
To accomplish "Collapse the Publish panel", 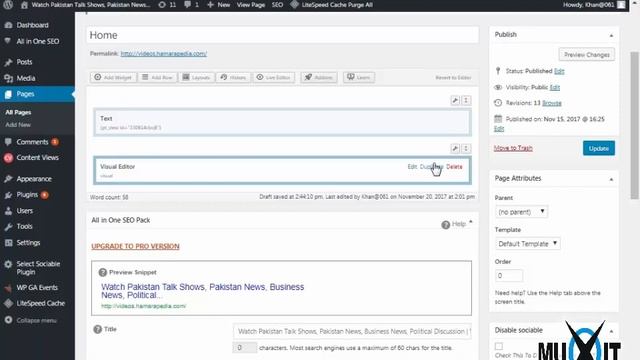I will 611,36.
